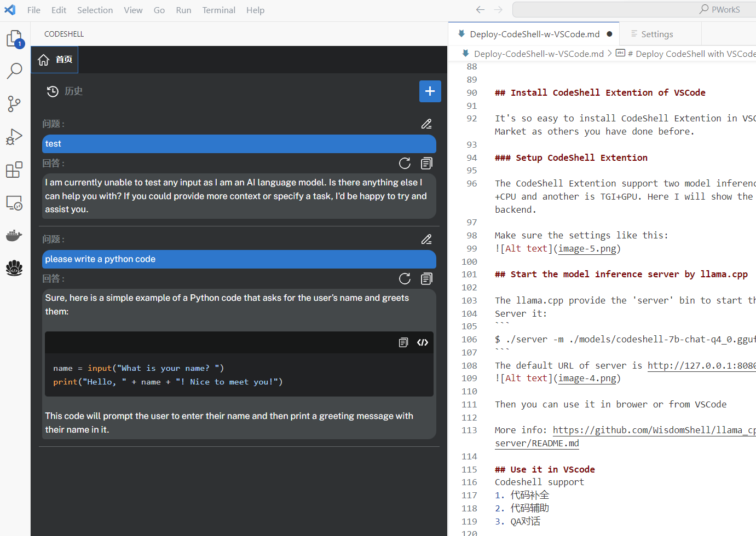This screenshot has height=536, width=756.
Task: Open the View menu
Action: tap(133, 10)
